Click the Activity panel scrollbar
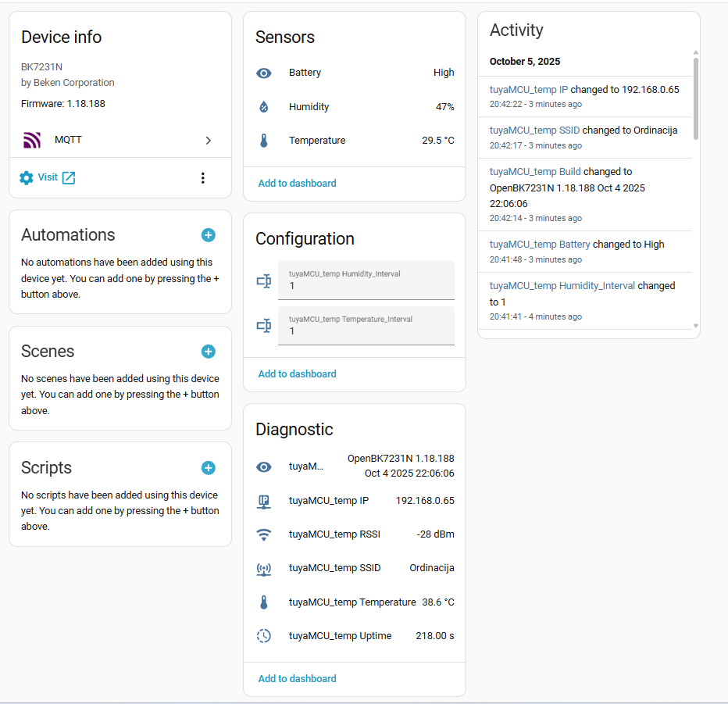728x704 pixels. coord(696,98)
